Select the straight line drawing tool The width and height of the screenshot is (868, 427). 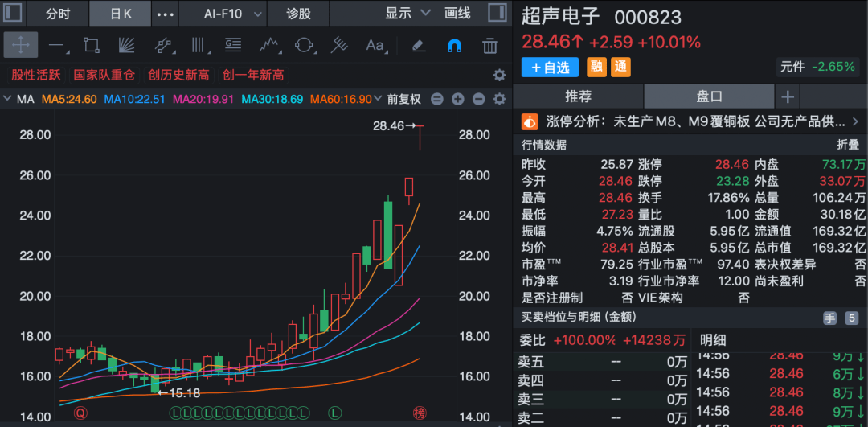[57, 45]
